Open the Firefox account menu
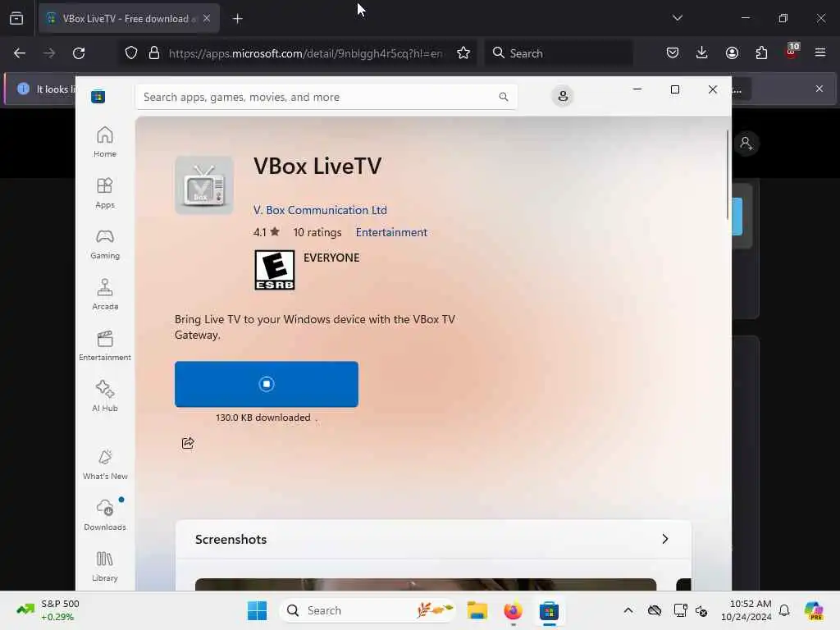The image size is (840, 630). pos(732,52)
